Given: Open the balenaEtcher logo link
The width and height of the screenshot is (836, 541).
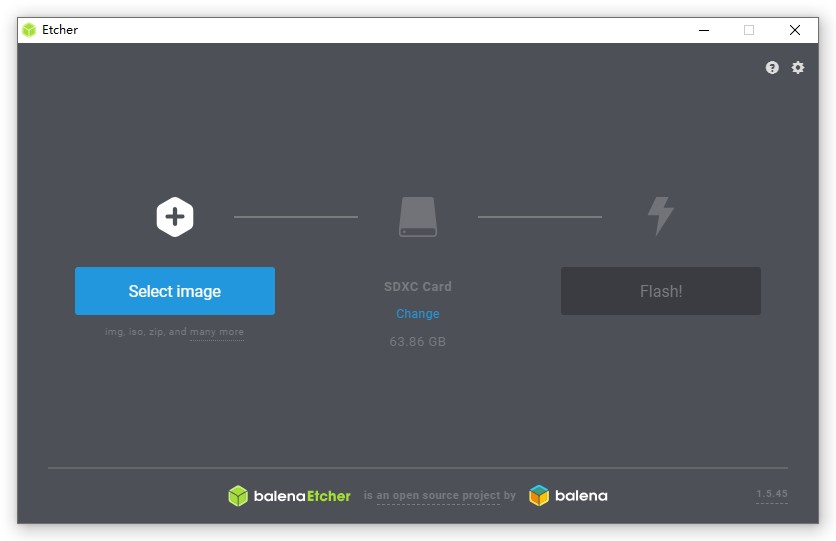Looking at the screenshot, I should click(290, 496).
